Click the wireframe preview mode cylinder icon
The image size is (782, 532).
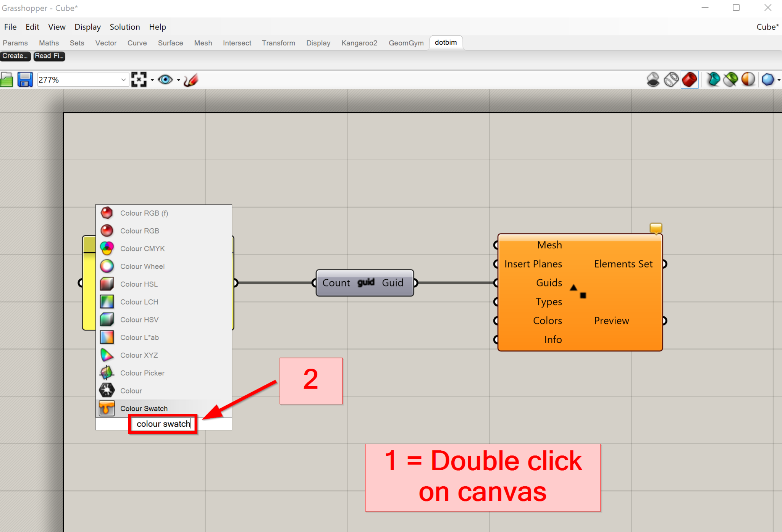(x=671, y=79)
